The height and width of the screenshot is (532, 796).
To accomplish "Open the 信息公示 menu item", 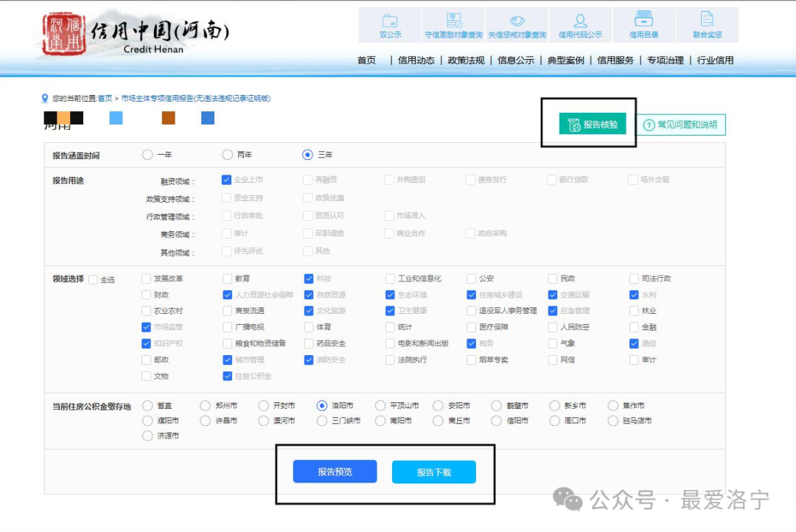I will tap(516, 60).
